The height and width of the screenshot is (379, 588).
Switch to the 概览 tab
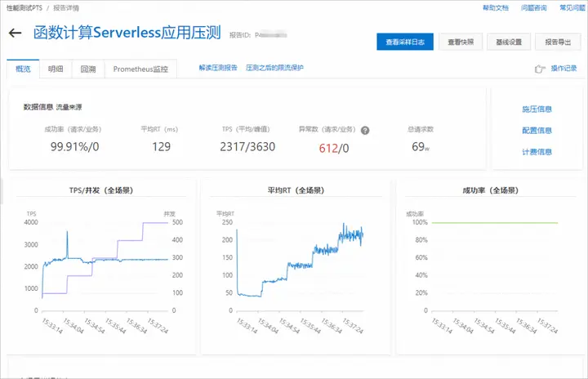(23, 69)
